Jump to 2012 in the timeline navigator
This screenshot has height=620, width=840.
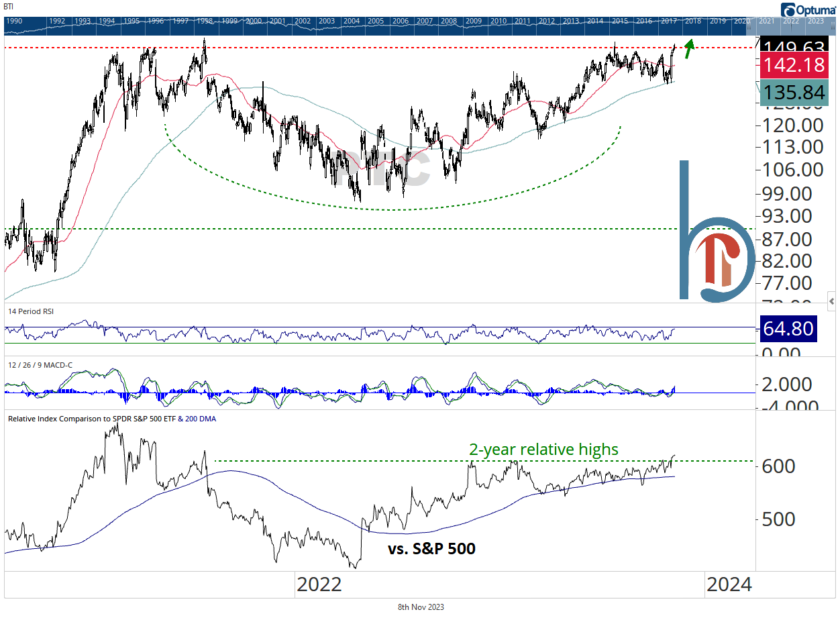point(547,21)
